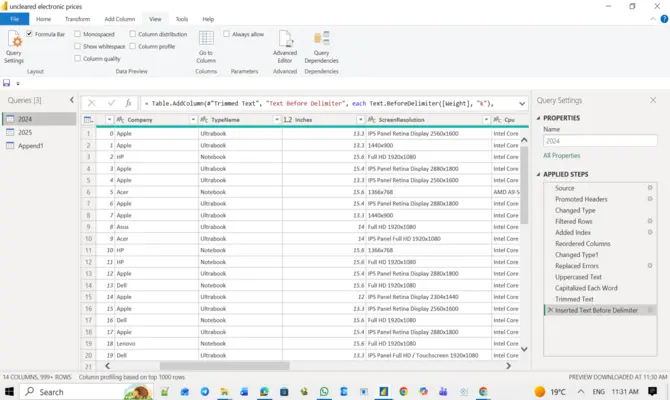Collapse APPLIED STEPS section
This screenshot has height=400, width=670.
538,174
